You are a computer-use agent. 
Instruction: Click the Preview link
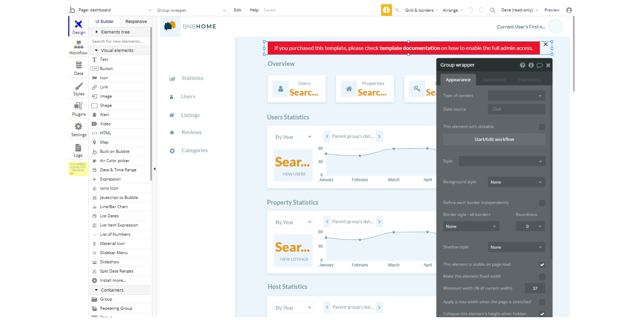tap(552, 10)
